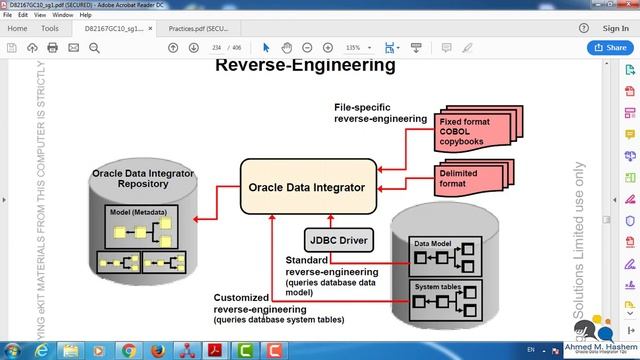Viewport: 640px width, 360px height.
Task: Open Google Chrome from taskbar
Action: (129, 351)
